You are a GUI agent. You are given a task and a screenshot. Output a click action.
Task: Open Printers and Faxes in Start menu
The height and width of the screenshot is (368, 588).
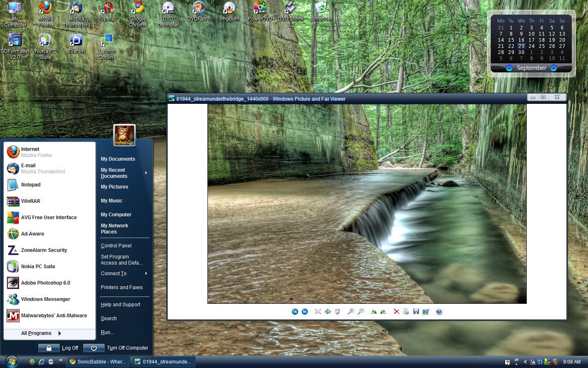pyautogui.click(x=122, y=287)
